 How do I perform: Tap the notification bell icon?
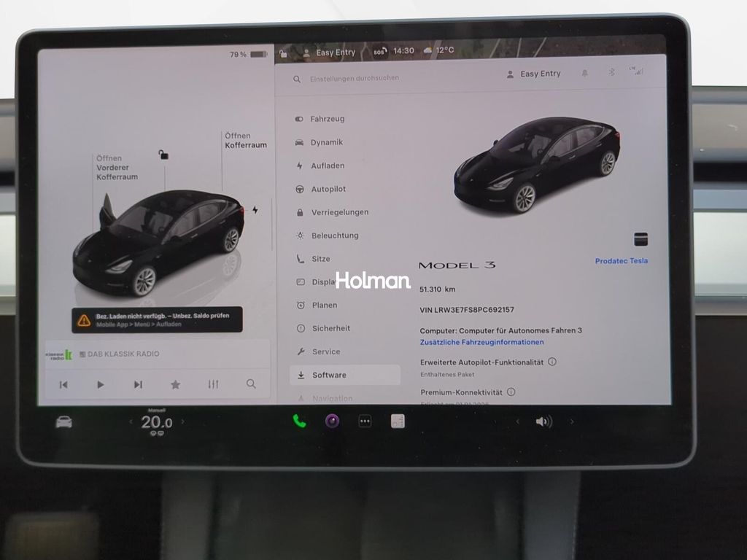584,73
